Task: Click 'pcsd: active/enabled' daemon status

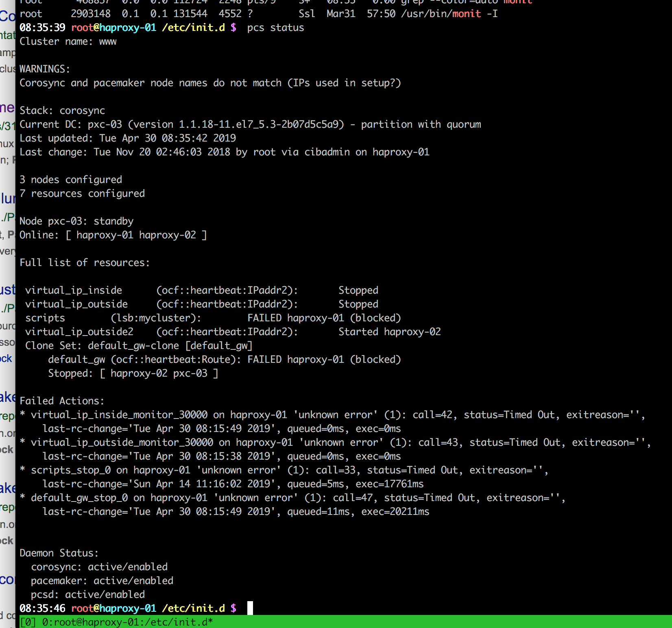Action: point(88,595)
